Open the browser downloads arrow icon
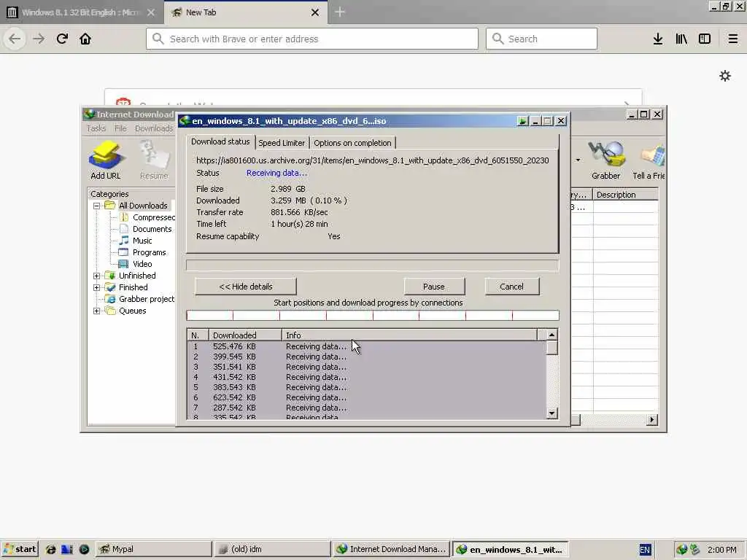Screen dimensions: 747x560 tap(658, 39)
